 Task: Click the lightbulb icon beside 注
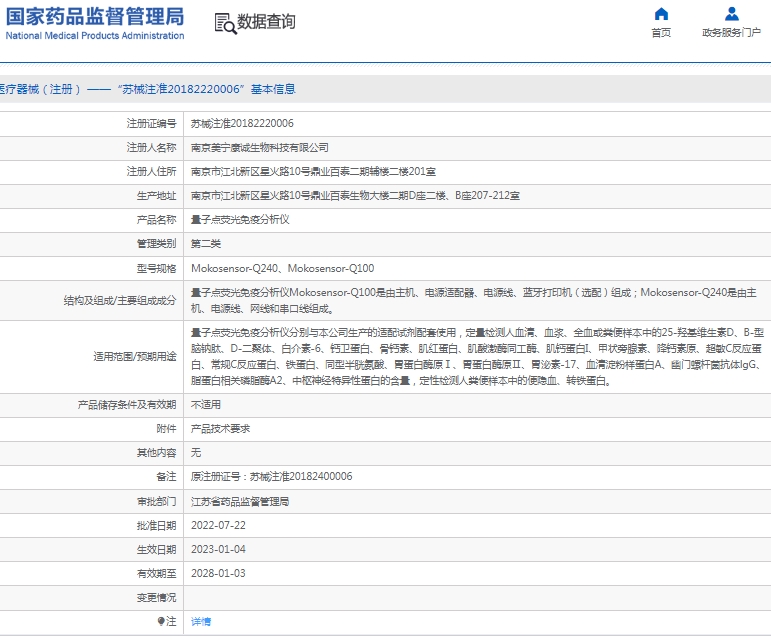click(x=161, y=621)
